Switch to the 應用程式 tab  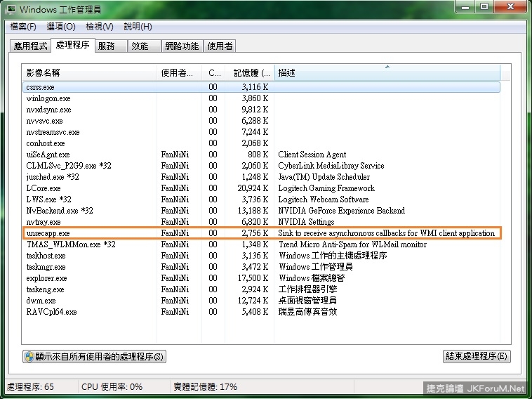tap(29, 46)
